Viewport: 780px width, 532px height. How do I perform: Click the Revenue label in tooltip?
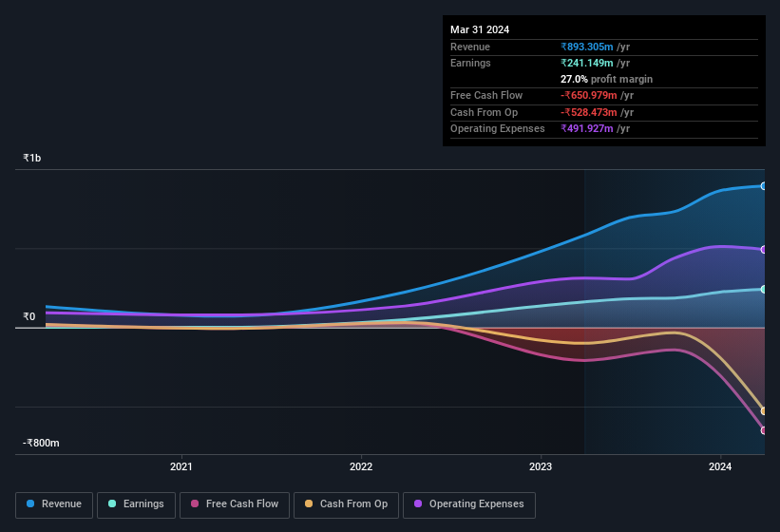tap(470, 47)
